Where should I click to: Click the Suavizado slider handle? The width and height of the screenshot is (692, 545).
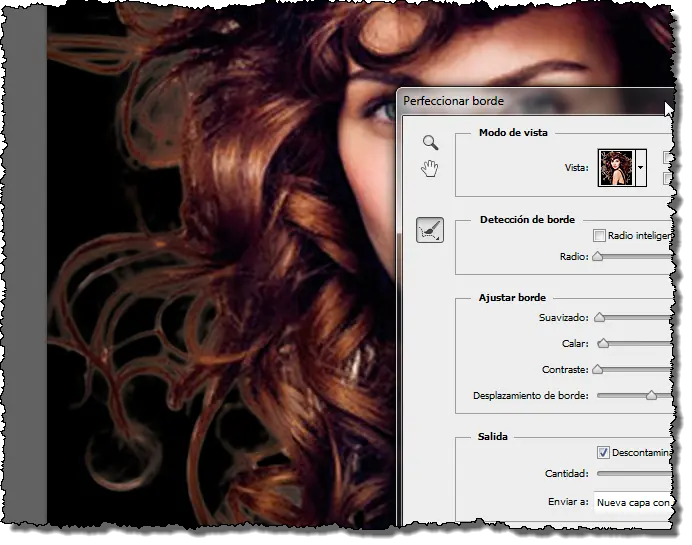coord(599,317)
